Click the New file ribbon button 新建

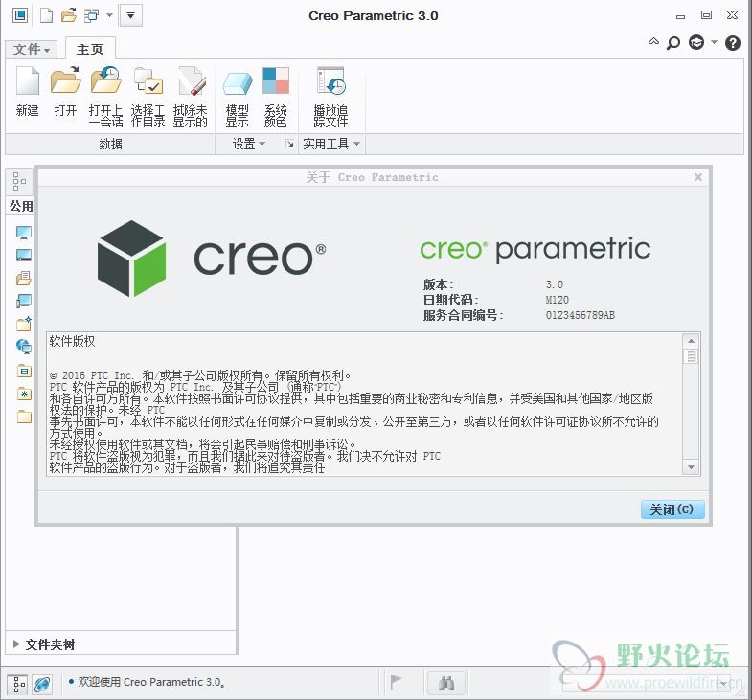click(28, 92)
